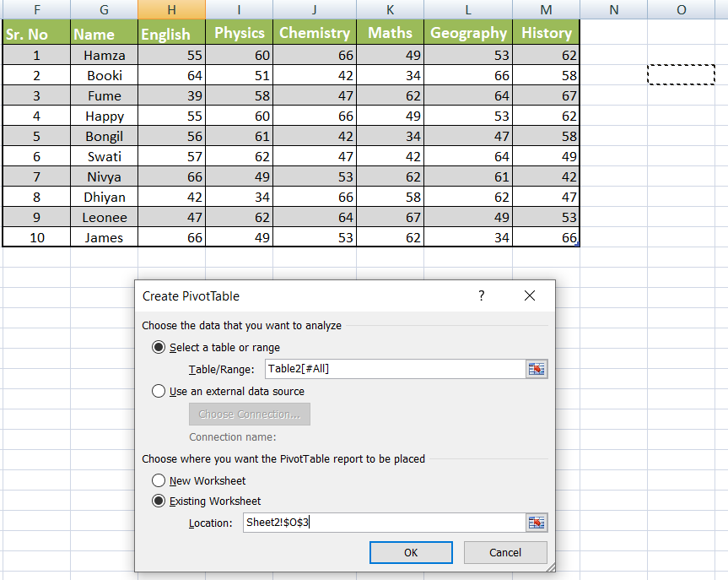Click the dashed-outlined cell in column O
This screenshot has width=728, height=580.
pos(681,74)
